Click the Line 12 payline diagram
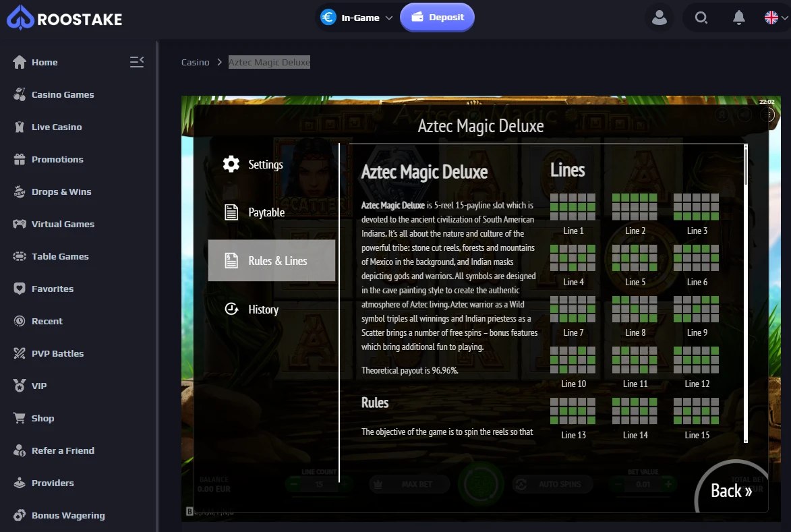This screenshot has height=532, width=791. tap(696, 360)
